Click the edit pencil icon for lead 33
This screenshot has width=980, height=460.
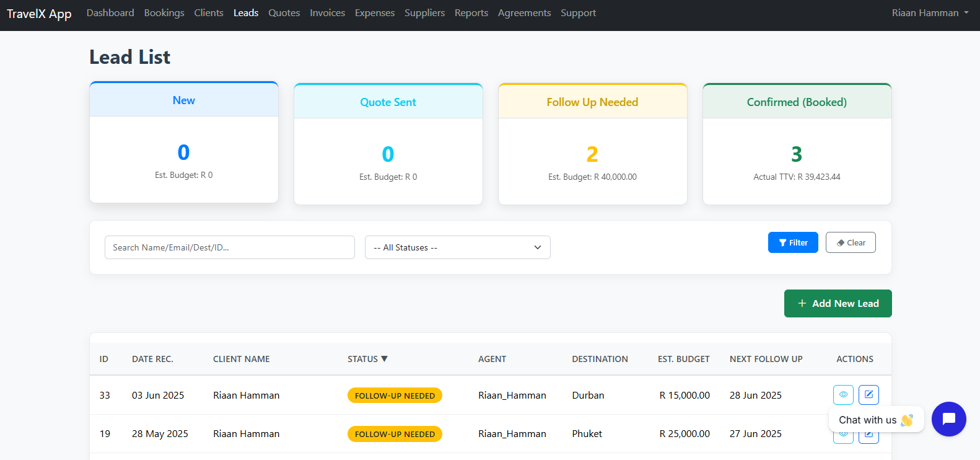tap(868, 395)
